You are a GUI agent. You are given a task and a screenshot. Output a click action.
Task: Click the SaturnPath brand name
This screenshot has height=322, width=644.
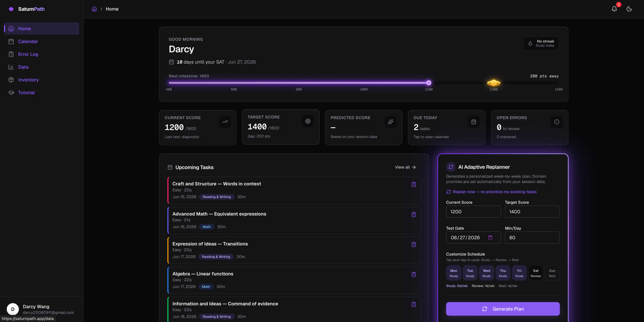(31, 9)
